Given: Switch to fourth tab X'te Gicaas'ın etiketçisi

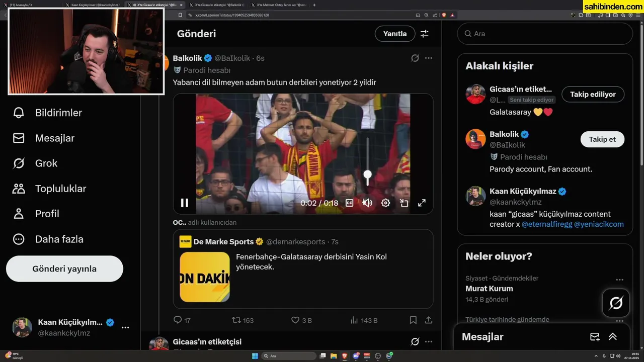Looking at the screenshot, I should pos(216,5).
